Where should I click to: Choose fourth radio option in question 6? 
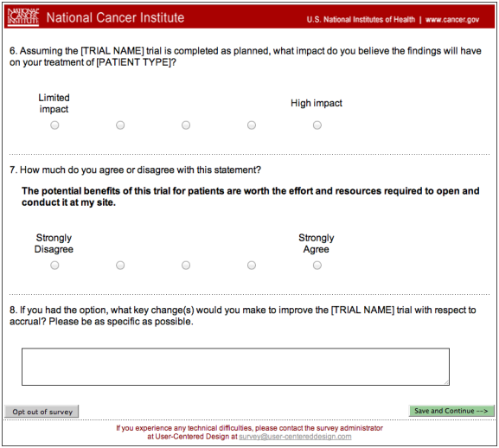(252, 125)
